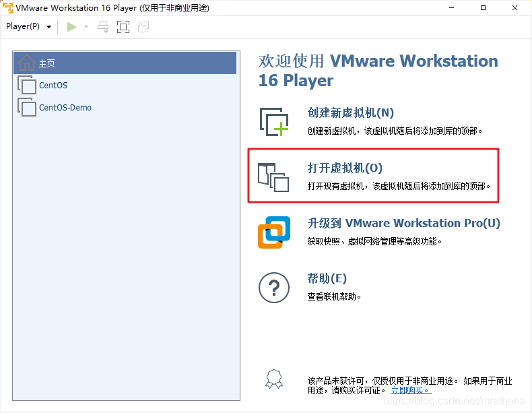
Task: Click the 立即购买 buy now link
Action: tap(411, 390)
